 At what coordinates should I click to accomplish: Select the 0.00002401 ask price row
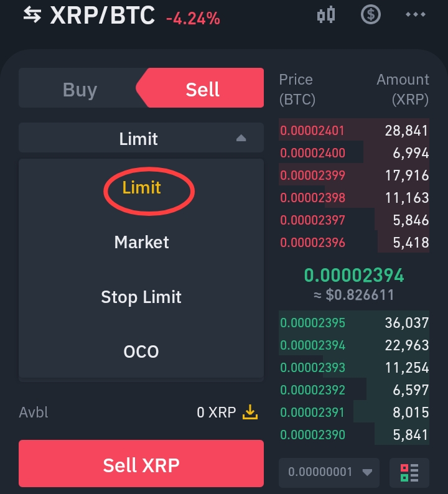click(353, 131)
